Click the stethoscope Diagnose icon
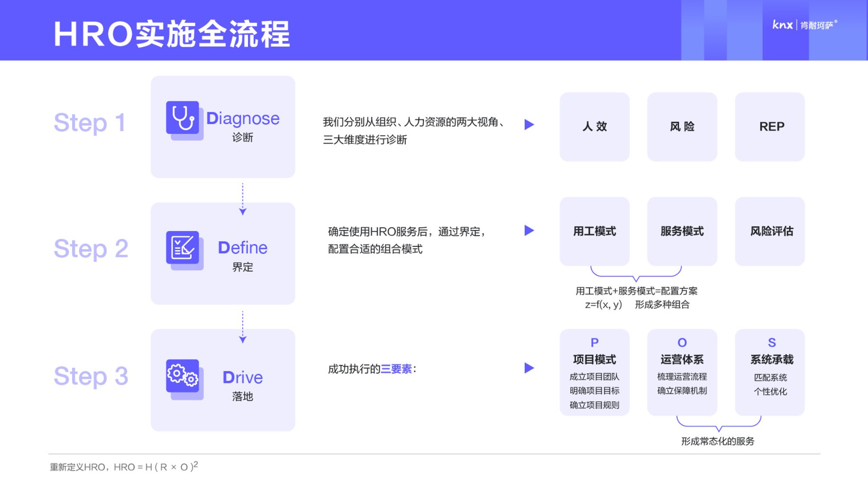Screen dimensions: 868x482 (x=183, y=119)
